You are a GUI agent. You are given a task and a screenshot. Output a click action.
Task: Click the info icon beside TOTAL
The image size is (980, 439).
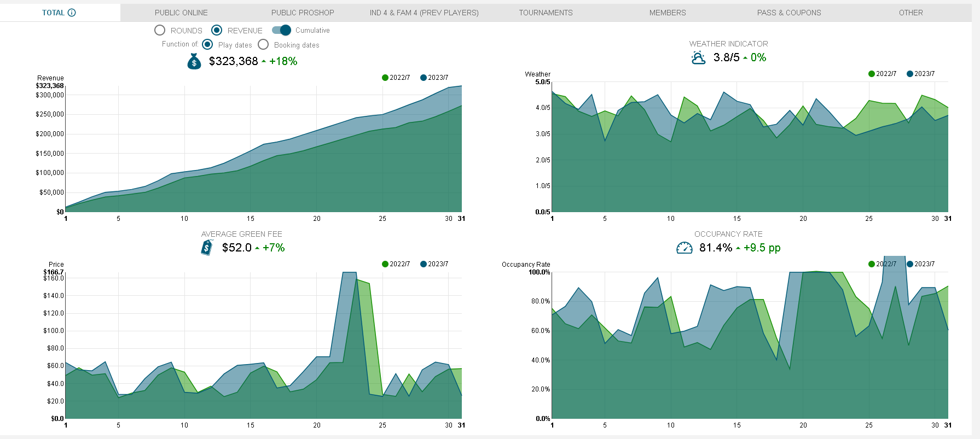[72, 13]
